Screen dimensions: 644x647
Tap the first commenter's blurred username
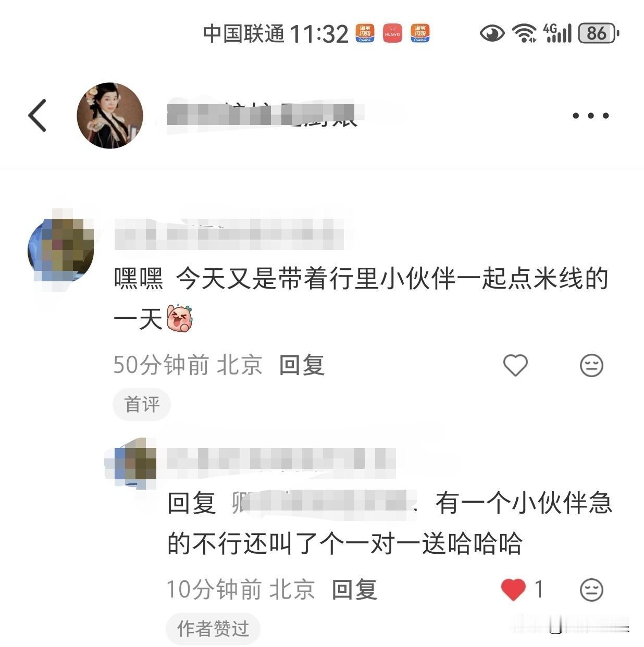click(x=229, y=234)
